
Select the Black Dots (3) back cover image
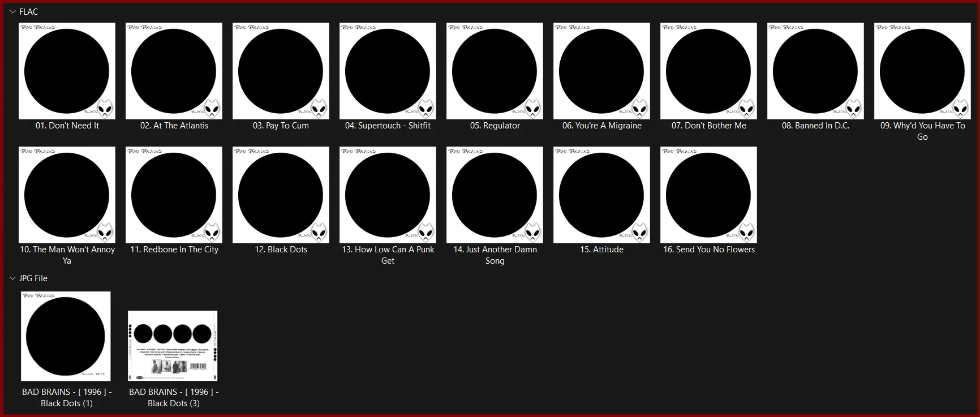[173, 346]
